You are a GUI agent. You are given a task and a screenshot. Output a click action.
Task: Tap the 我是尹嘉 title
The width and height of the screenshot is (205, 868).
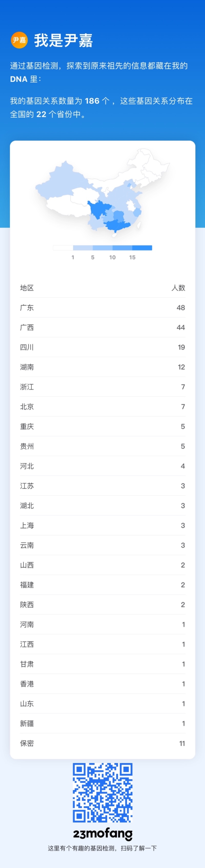(63, 40)
